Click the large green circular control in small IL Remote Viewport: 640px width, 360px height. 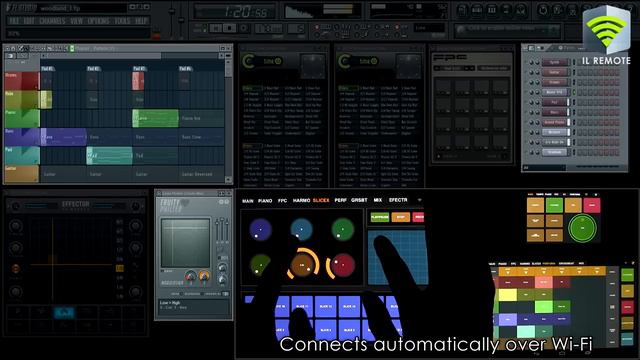pos(582,228)
